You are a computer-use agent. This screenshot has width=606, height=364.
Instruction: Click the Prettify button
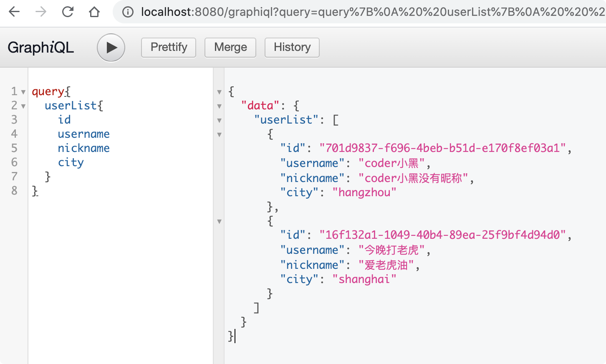[x=169, y=48]
